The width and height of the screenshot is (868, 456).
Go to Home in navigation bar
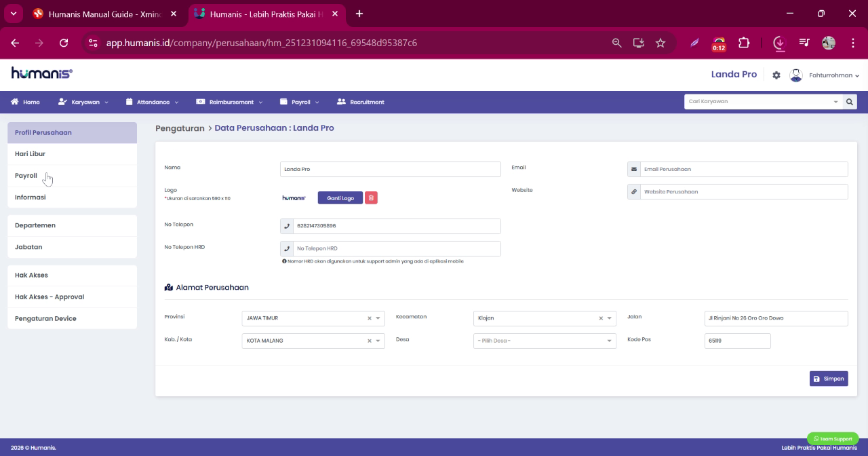(x=25, y=102)
